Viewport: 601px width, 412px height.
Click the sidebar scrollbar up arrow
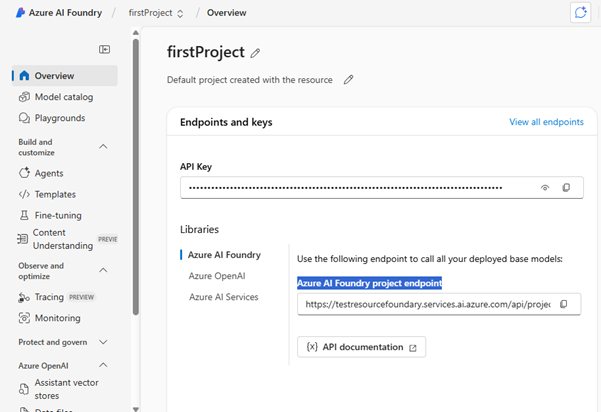(136, 33)
